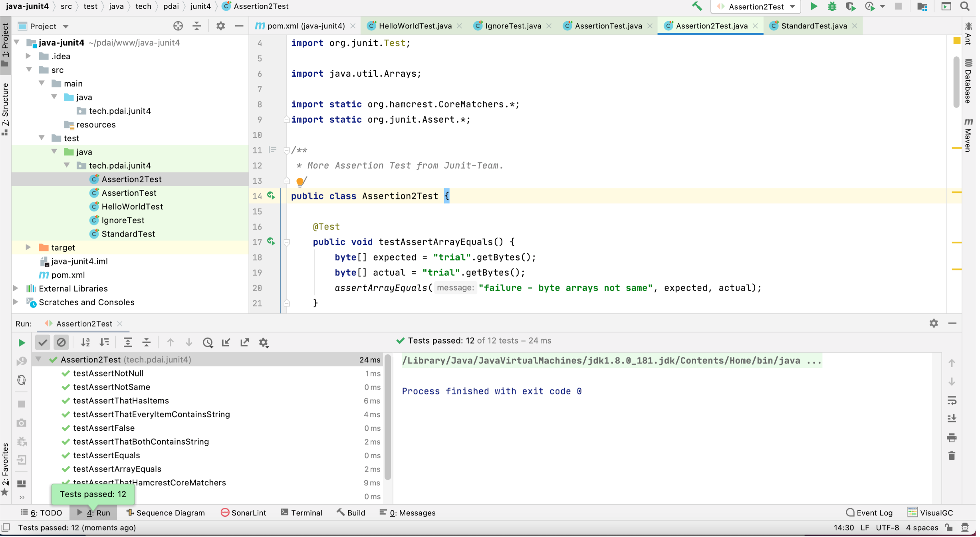Open test history clock icon

pyautogui.click(x=208, y=343)
